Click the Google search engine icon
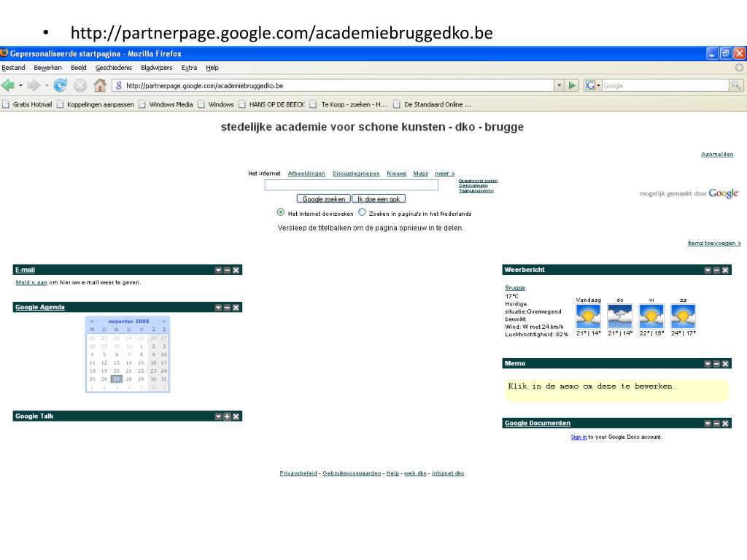Image resolution: width=747 pixels, height=560 pixels. [590, 86]
